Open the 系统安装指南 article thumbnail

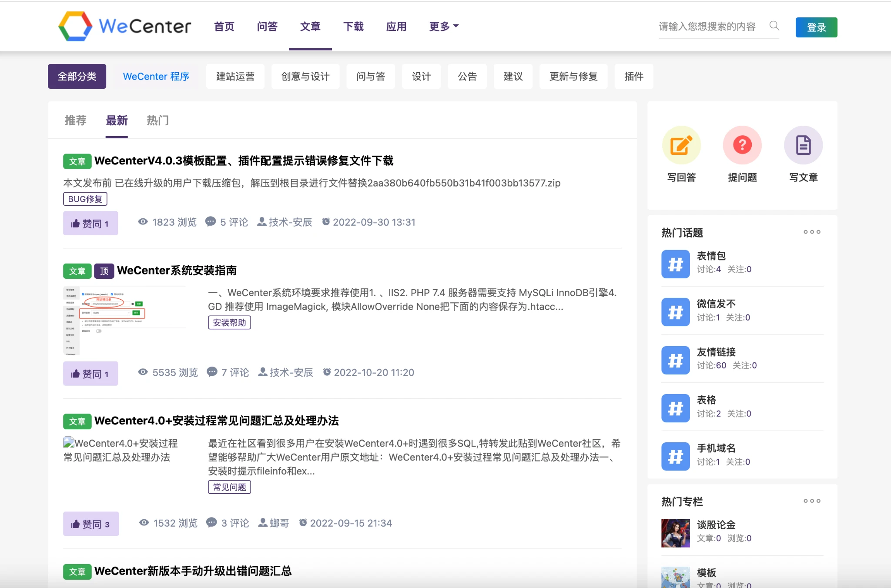125,321
